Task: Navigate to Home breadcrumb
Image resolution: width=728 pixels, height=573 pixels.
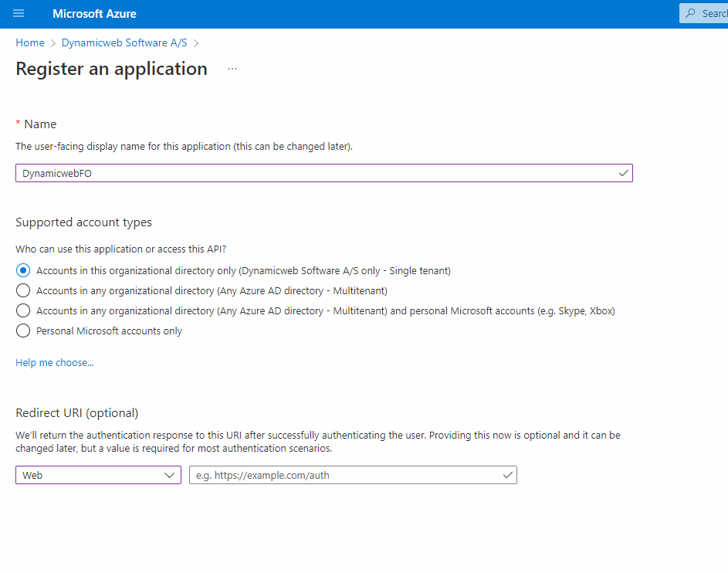Action: coord(30,43)
